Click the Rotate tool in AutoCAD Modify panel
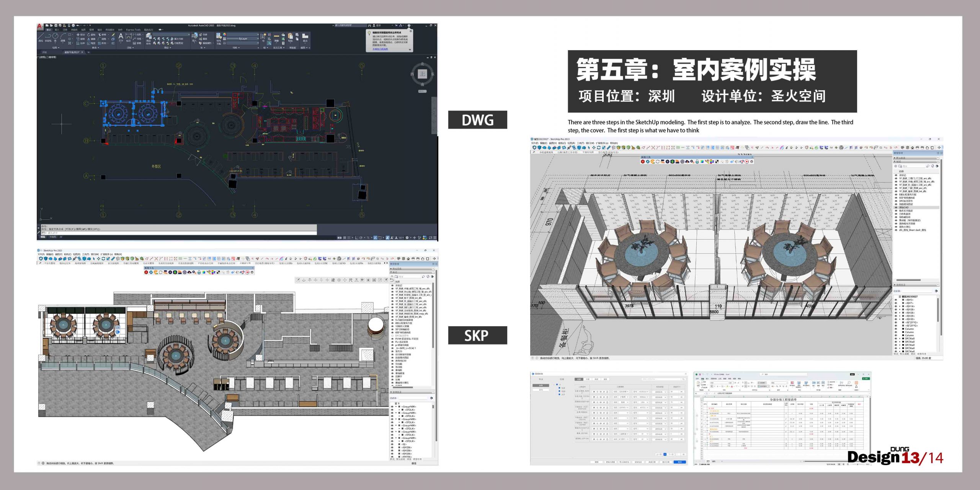Viewport: 980px width, 490px height. 91,34
